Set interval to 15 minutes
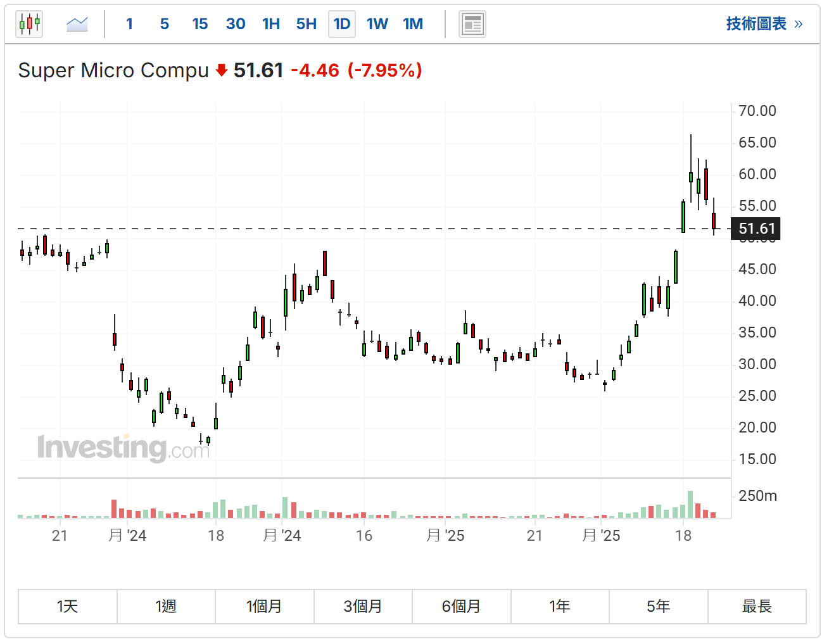829x644 pixels. coord(200,24)
